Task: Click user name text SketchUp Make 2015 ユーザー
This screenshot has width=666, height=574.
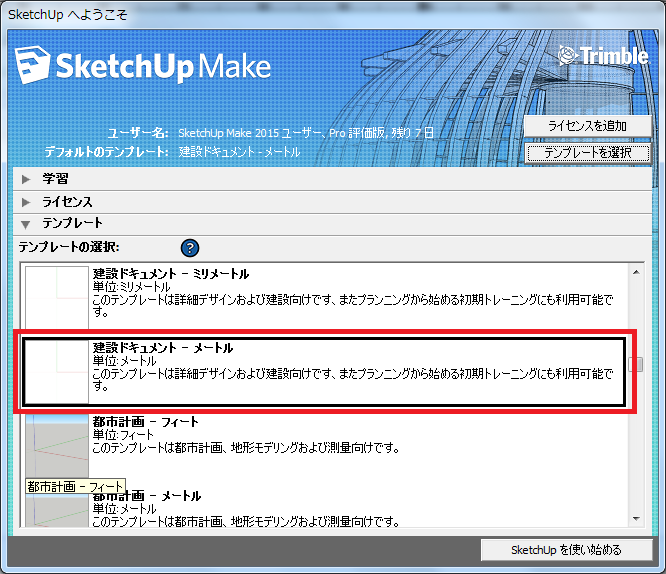Action: [x=251, y=133]
